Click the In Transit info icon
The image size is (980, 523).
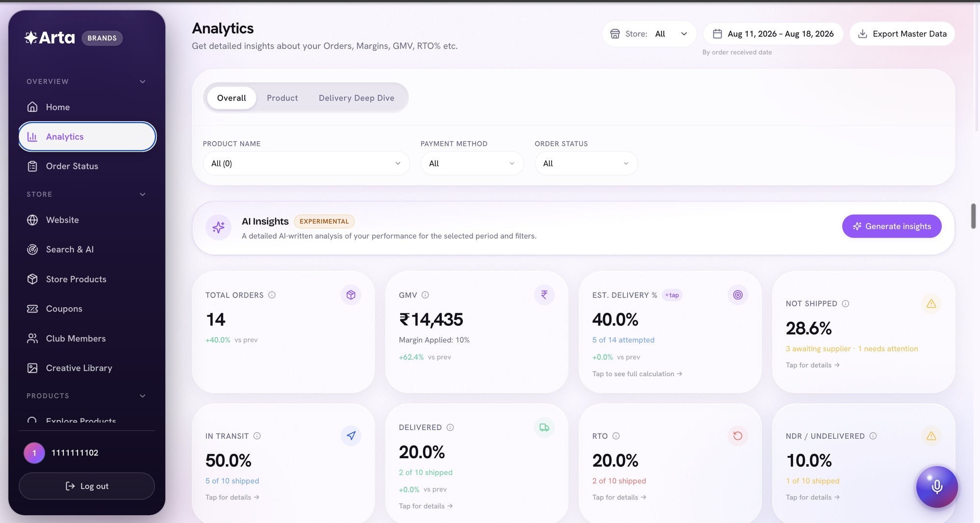257,436
